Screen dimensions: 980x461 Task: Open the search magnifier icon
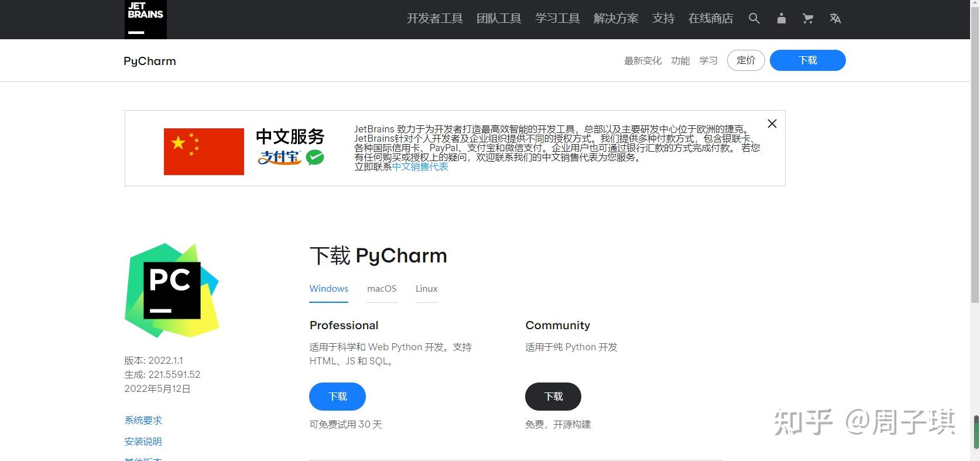pyautogui.click(x=754, y=19)
